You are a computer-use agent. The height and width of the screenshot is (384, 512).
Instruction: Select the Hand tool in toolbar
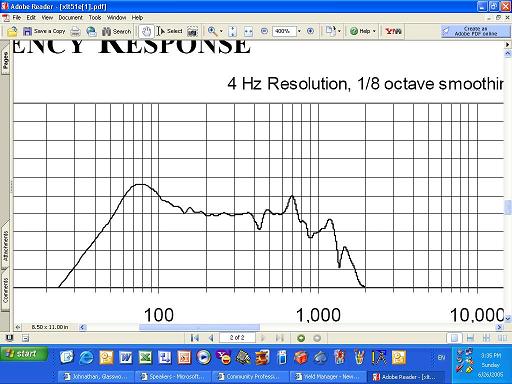(146, 31)
